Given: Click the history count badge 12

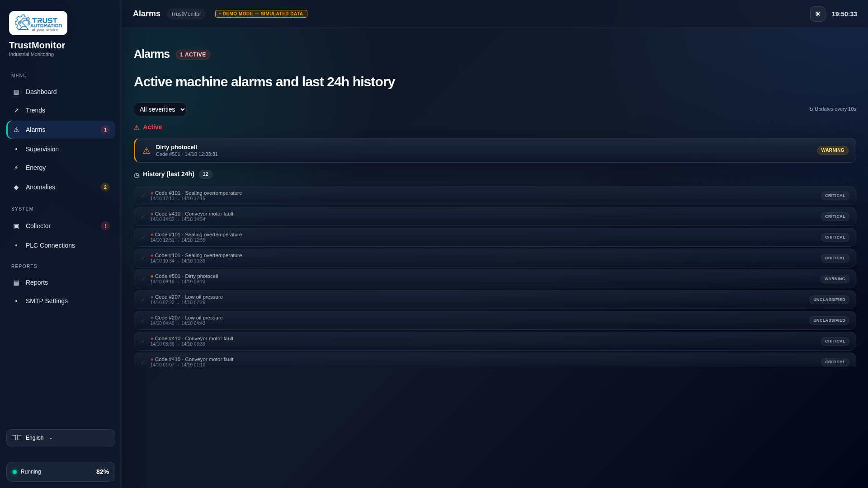Looking at the screenshot, I should coord(206,174).
